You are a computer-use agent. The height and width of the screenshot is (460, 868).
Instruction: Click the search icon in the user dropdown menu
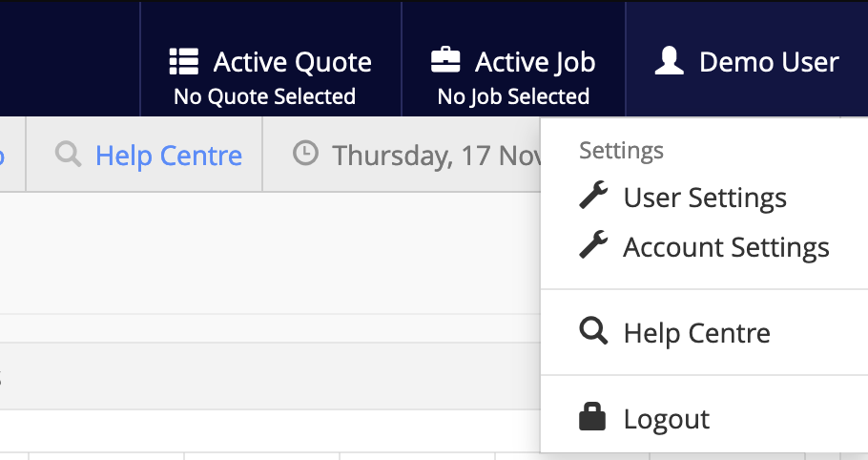[593, 332]
